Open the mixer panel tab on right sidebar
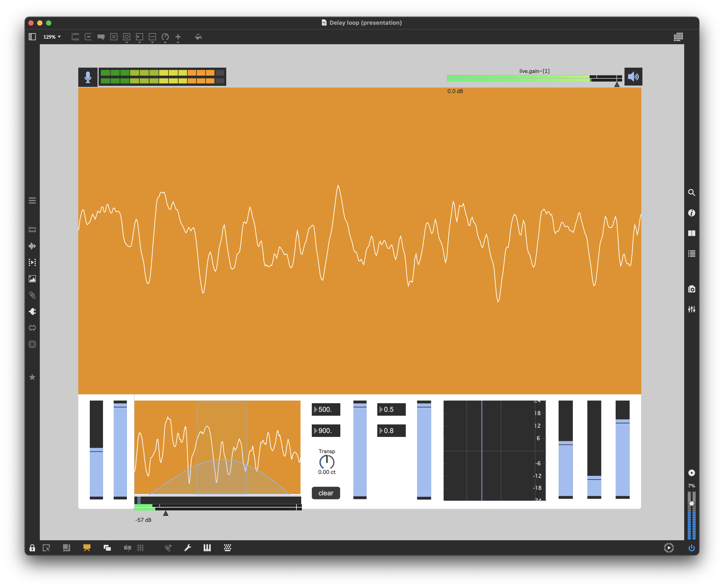 pos(692,309)
